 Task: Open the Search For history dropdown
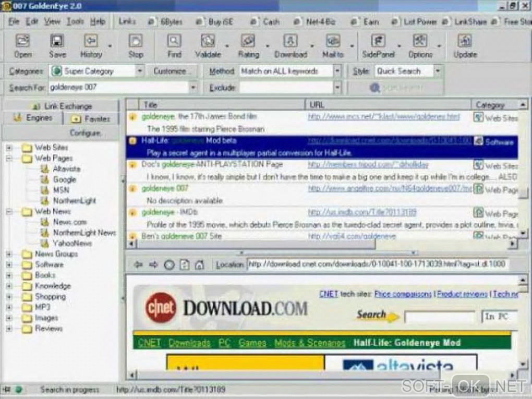pos(192,88)
